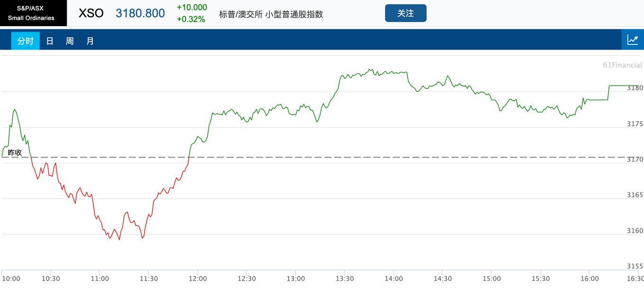This screenshot has width=644, height=289.
Task: Click the index value 3180.800
Action: [140, 13]
